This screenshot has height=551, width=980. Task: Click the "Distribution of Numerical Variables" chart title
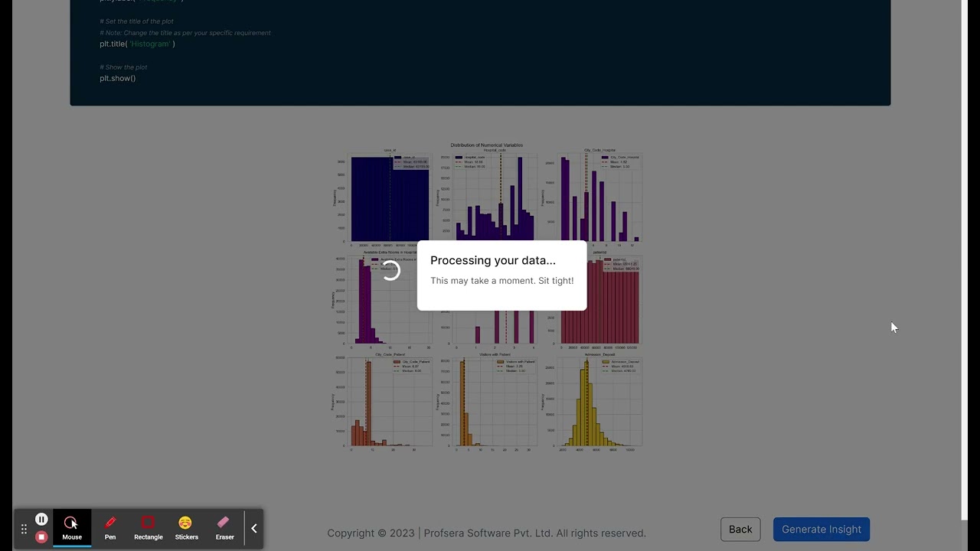tap(486, 145)
